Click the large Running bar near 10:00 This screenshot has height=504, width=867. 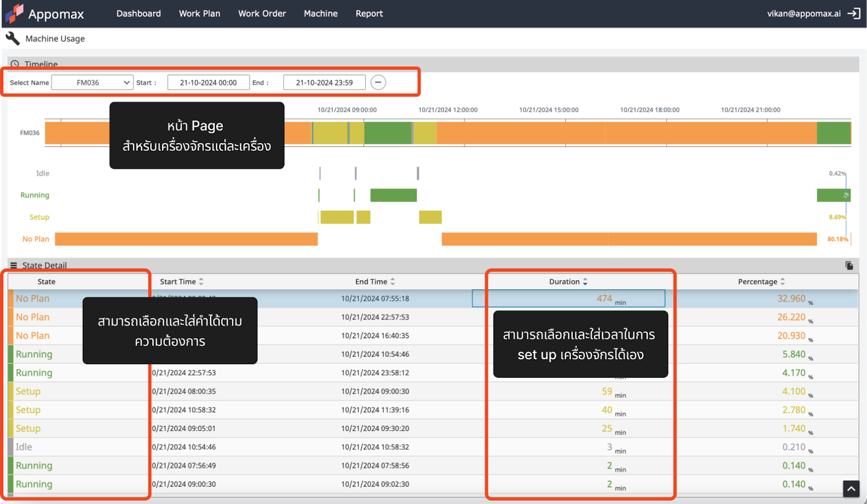[x=393, y=195]
